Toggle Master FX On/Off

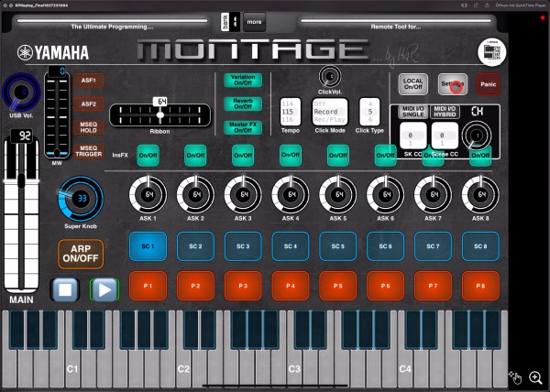[x=243, y=127]
